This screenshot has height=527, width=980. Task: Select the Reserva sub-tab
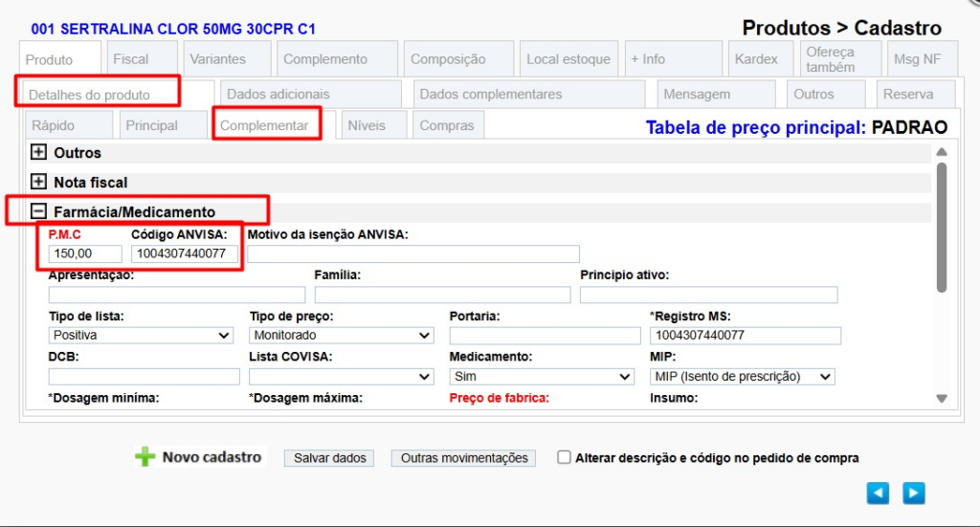point(916,94)
